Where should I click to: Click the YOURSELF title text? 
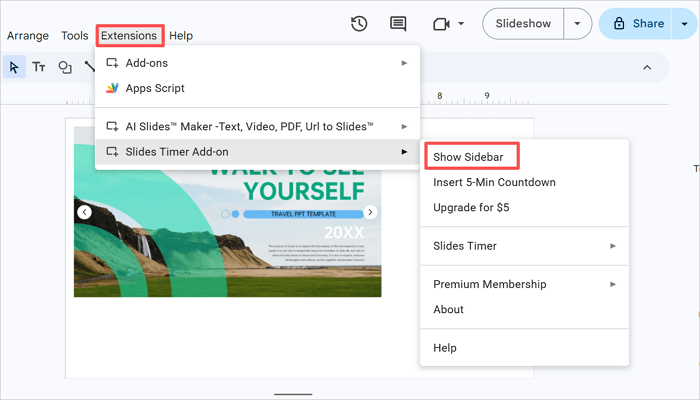pyautogui.click(x=304, y=191)
